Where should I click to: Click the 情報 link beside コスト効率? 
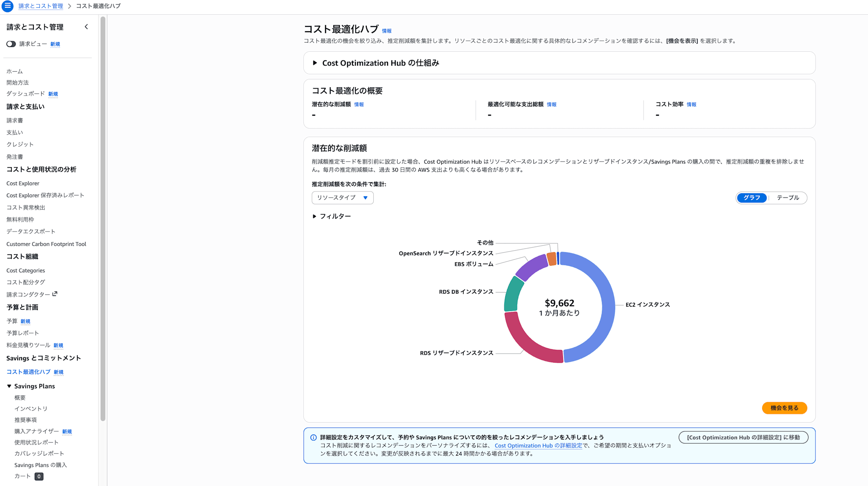pyautogui.click(x=691, y=105)
